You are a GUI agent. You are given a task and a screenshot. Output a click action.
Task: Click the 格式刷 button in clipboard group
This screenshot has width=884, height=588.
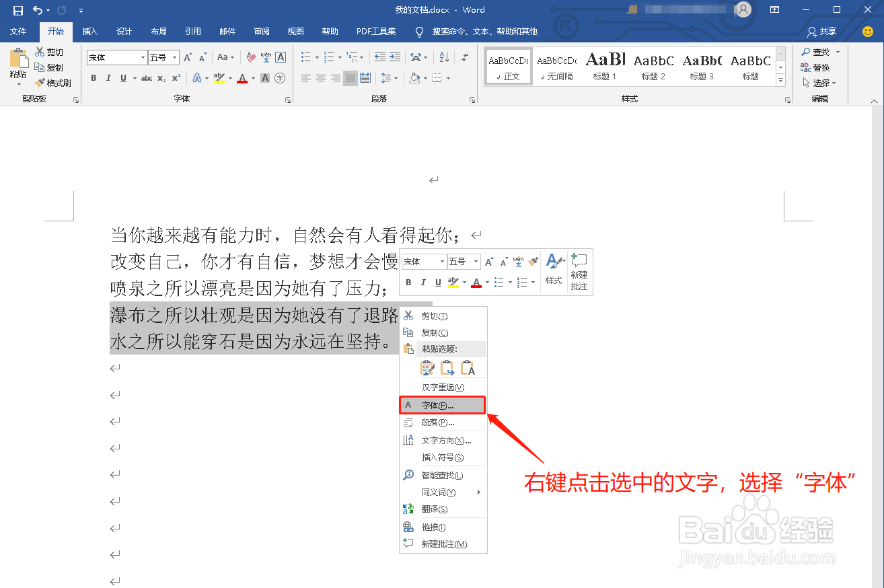click(52, 83)
